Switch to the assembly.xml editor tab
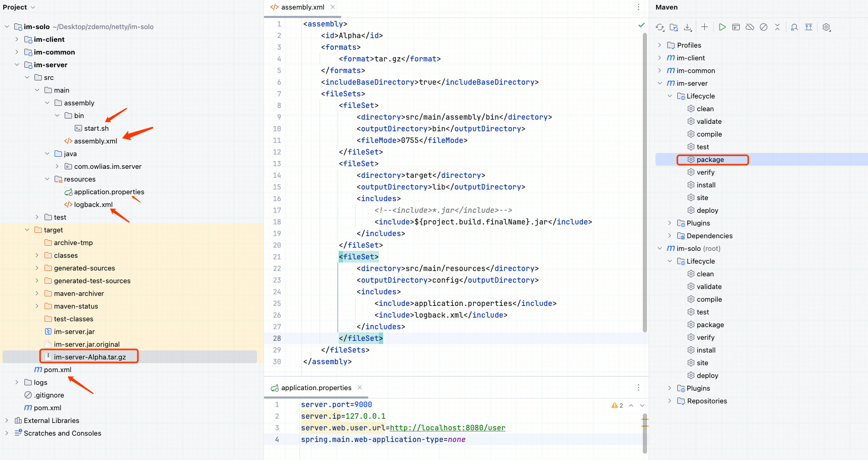 302,7
